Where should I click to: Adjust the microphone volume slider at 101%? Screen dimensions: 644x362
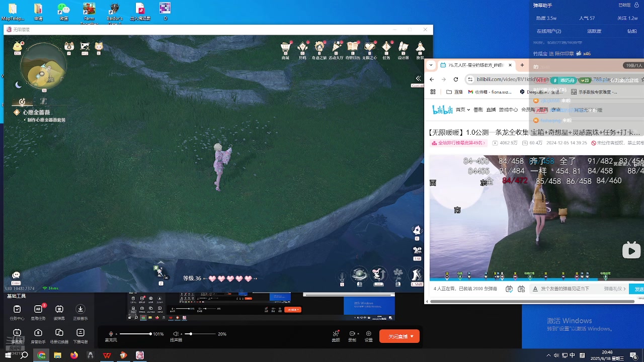pyautogui.click(x=135, y=334)
